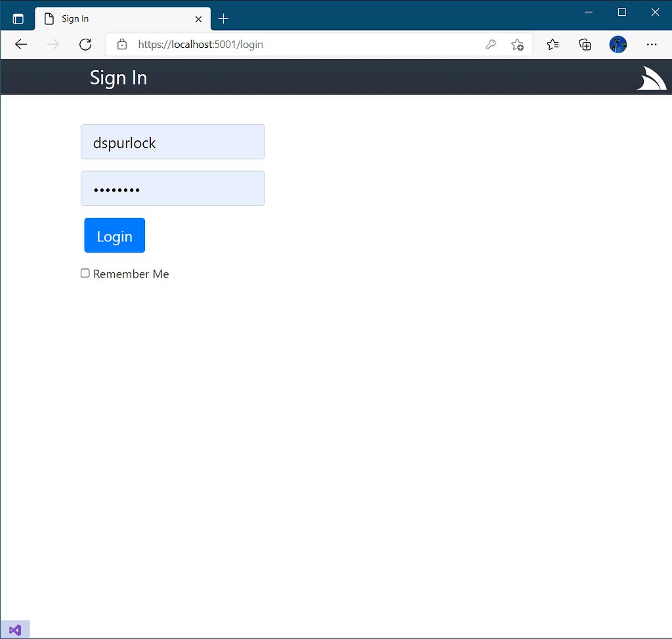This screenshot has width=672, height=639.
Task: Click the password field
Action: [173, 188]
